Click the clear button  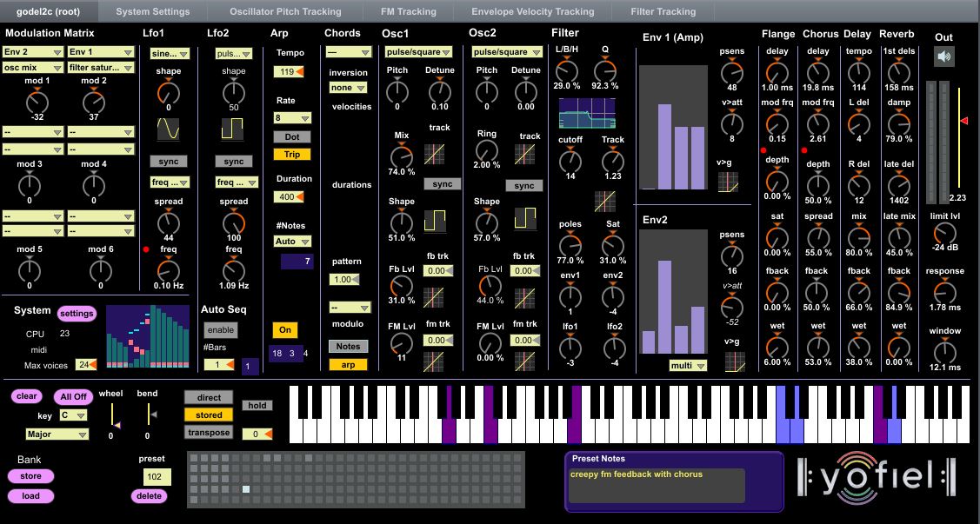pos(26,396)
